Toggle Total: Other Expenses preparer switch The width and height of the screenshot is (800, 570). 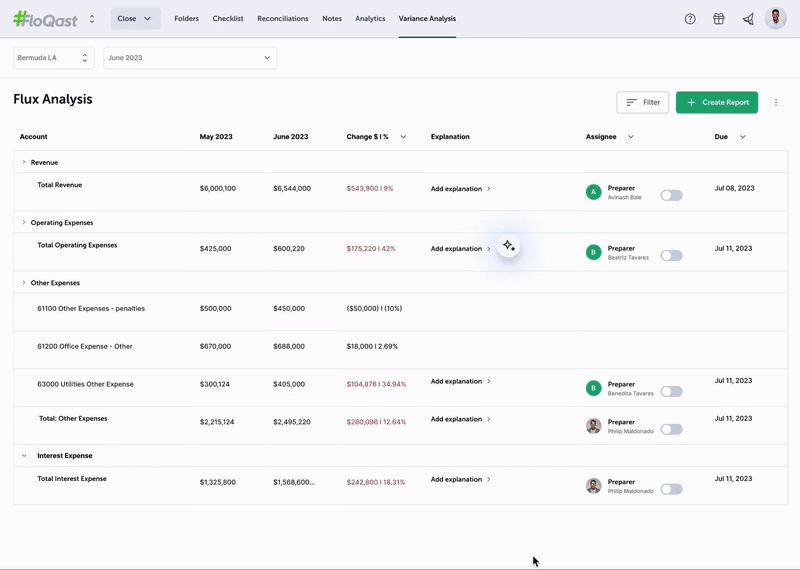(671, 429)
